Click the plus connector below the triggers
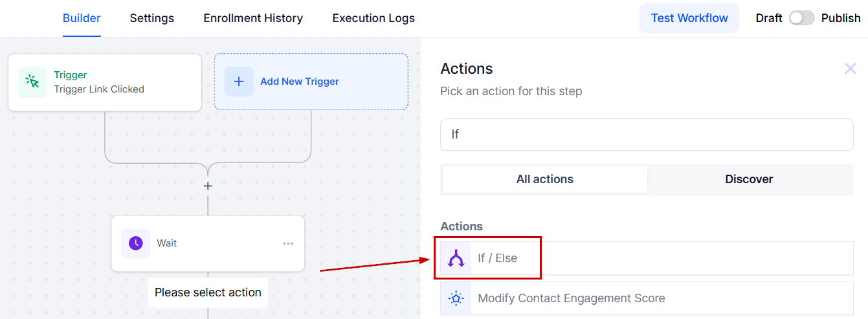The height and width of the screenshot is (319, 868). (x=208, y=186)
